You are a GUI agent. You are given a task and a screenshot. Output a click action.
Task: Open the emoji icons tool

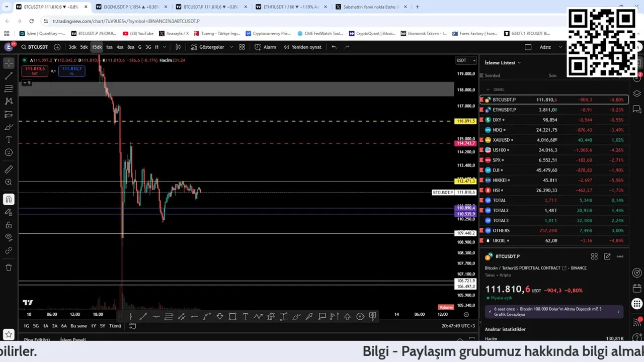pyautogui.click(x=9, y=152)
